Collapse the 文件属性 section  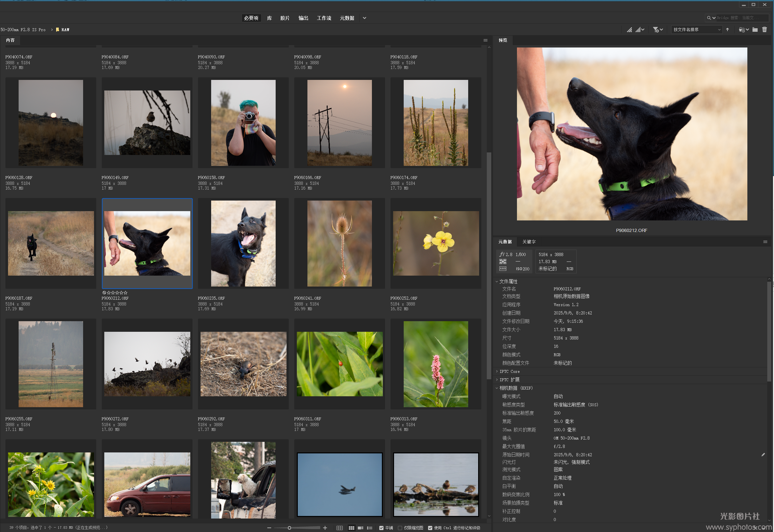[x=497, y=282]
